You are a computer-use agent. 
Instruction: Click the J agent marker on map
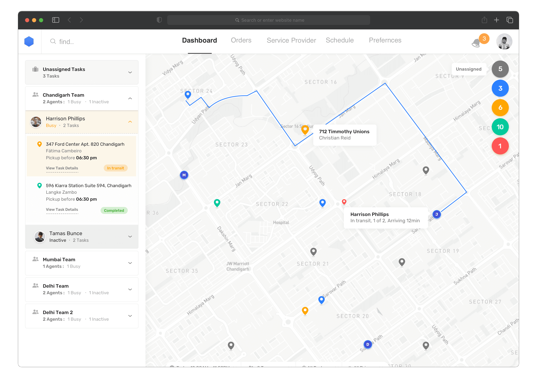tap(436, 214)
